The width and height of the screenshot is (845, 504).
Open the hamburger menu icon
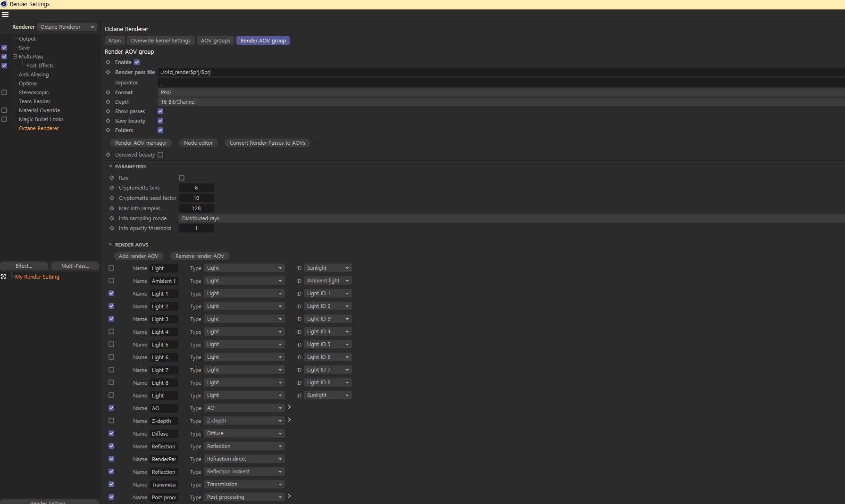[5, 15]
